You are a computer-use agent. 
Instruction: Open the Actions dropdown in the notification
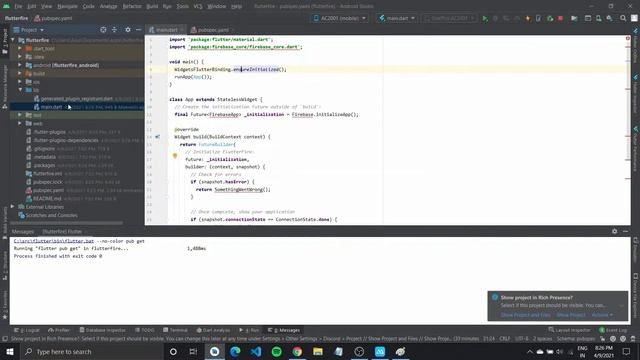(x=602, y=315)
